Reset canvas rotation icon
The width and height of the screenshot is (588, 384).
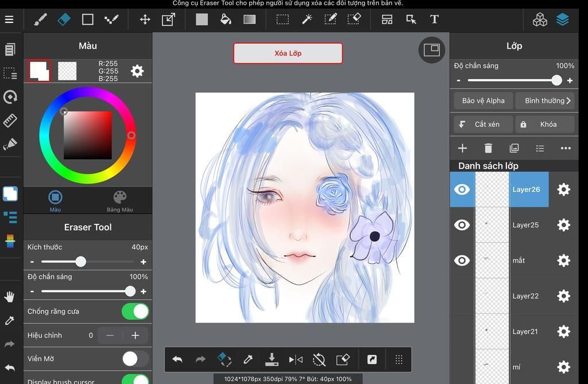tap(319, 360)
